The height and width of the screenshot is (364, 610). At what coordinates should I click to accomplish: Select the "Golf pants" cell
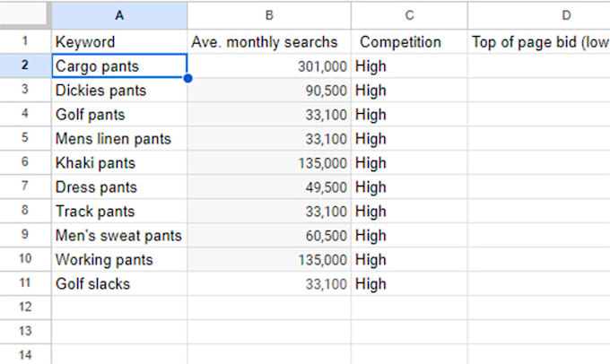tap(119, 114)
